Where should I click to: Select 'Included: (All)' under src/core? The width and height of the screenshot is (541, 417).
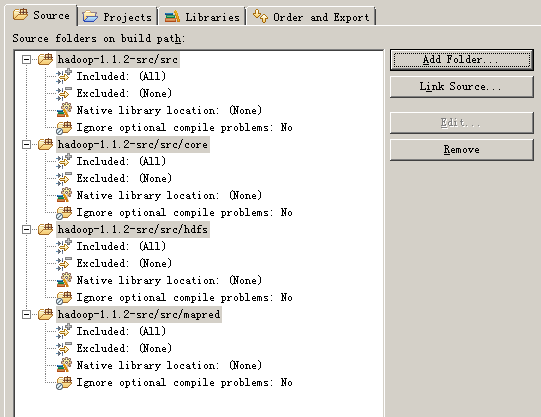(121, 161)
